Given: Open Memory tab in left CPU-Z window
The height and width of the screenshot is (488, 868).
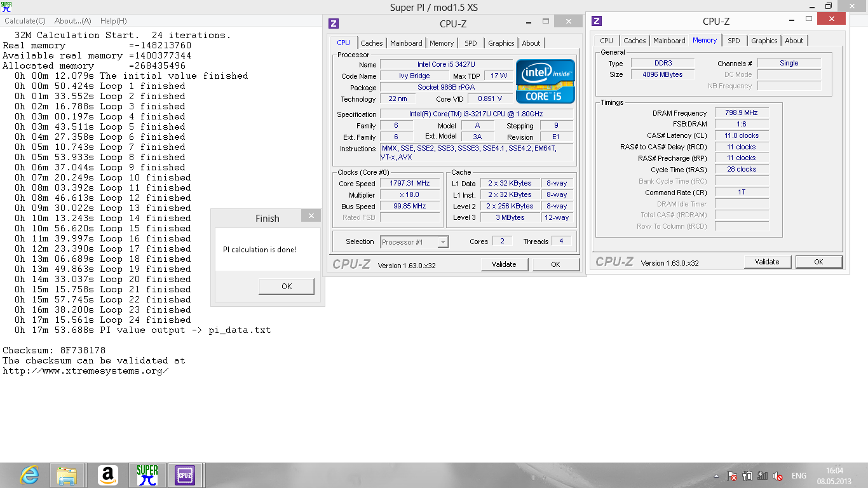Looking at the screenshot, I should pos(442,43).
